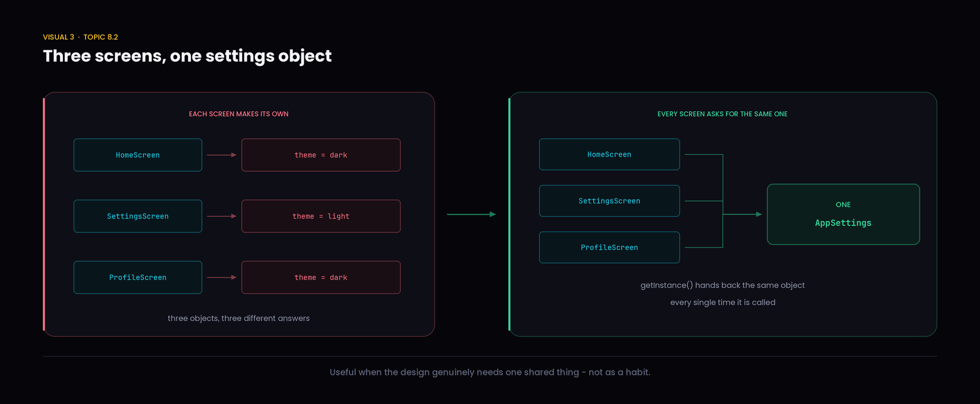
Task: Select the title 'Three screens, one settings object'
Action: pos(187,56)
